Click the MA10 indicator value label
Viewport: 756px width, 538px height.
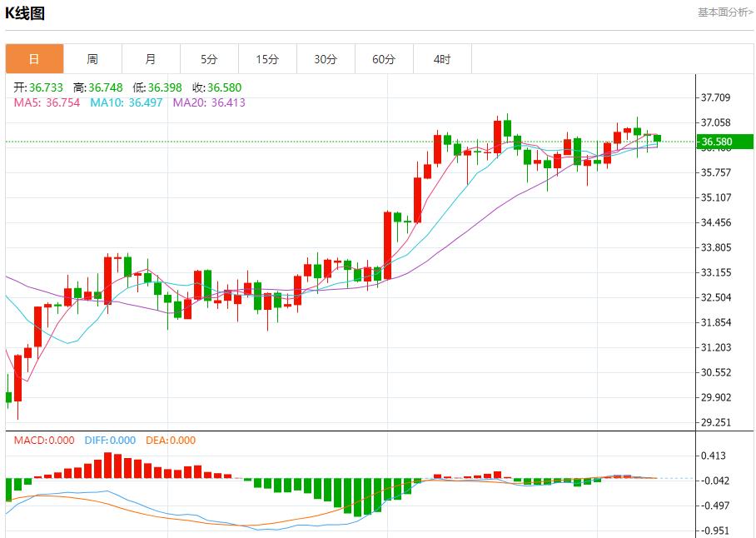[x=127, y=102]
